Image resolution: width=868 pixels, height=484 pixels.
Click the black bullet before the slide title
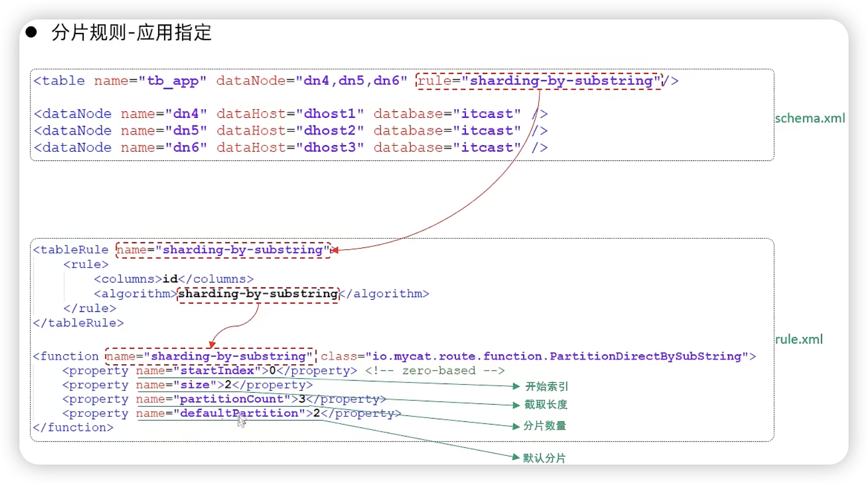tap(31, 32)
